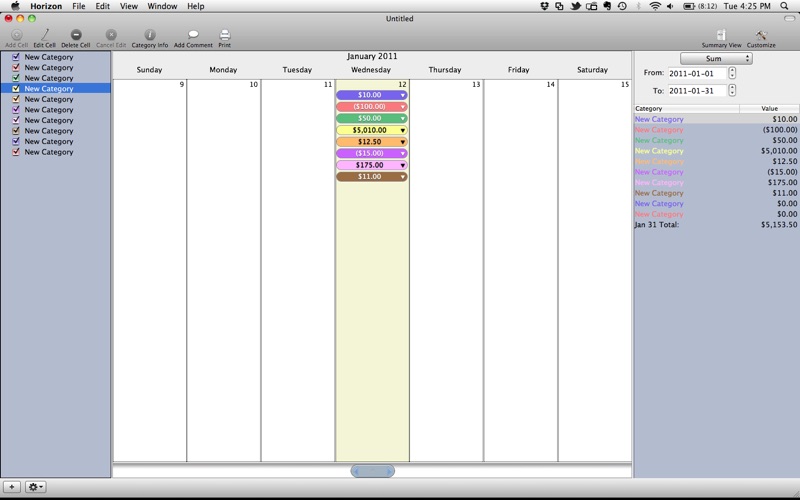Screen dimensions: 800x500
Task: Click the To date stepper arrows
Action: (732, 90)
